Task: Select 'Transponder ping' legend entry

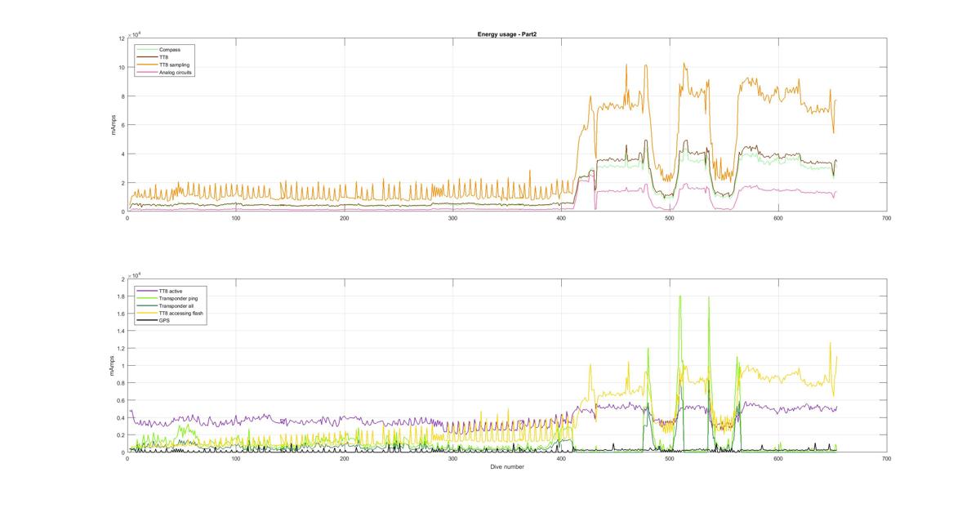Action: [179, 299]
